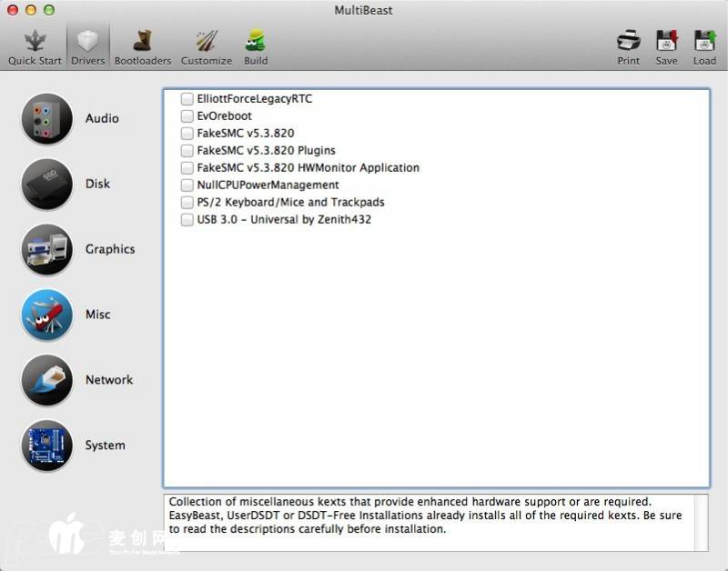
Task: Tick NullCPUPowerManagement checkbox
Action: coord(187,185)
